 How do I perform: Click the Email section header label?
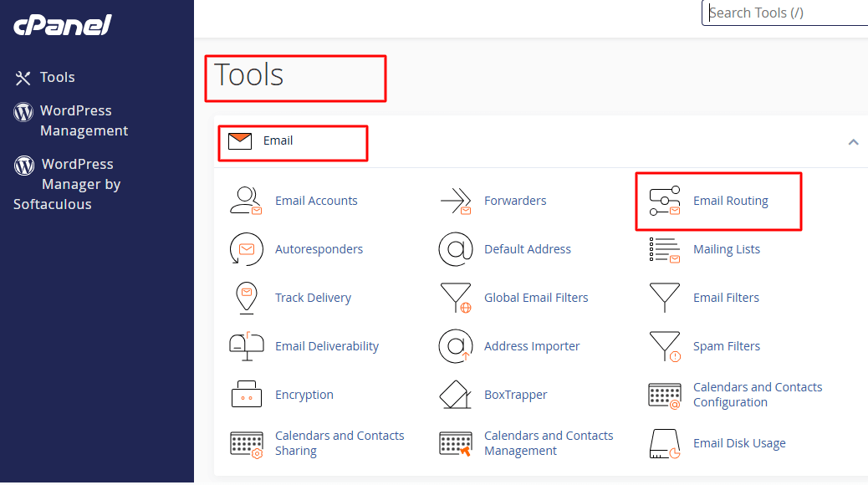tap(278, 141)
